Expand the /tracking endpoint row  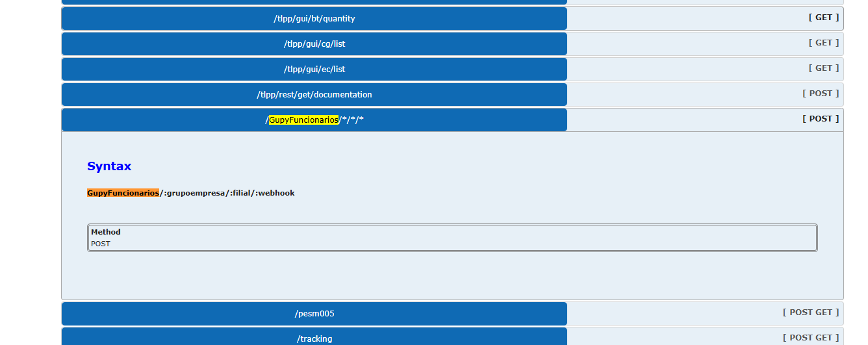point(314,339)
